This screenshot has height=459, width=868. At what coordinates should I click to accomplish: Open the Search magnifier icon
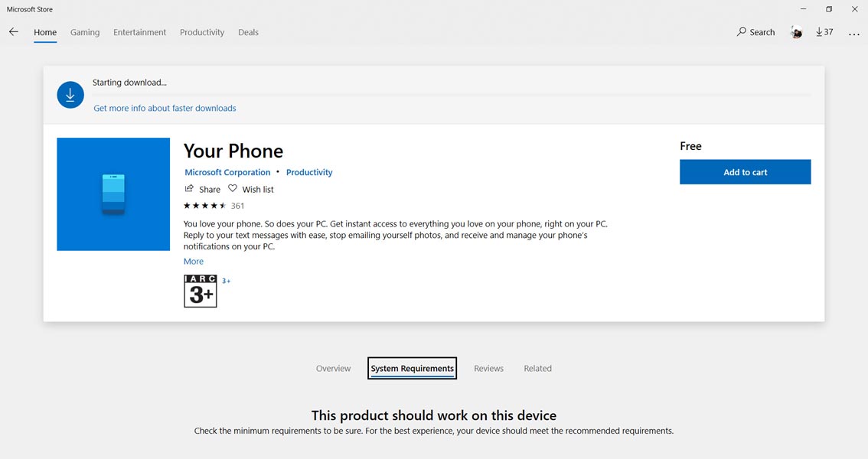[741, 32]
